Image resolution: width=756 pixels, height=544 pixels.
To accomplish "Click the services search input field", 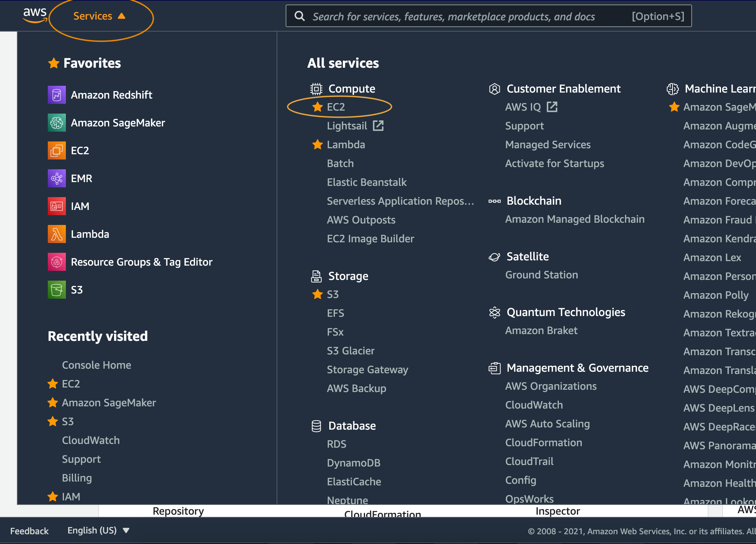I will tap(488, 16).
